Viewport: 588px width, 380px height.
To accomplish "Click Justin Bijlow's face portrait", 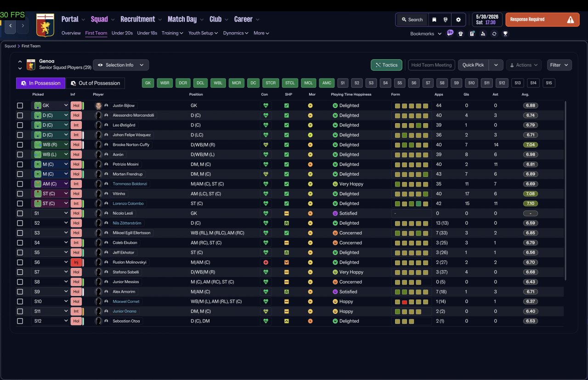I will coord(98,105).
